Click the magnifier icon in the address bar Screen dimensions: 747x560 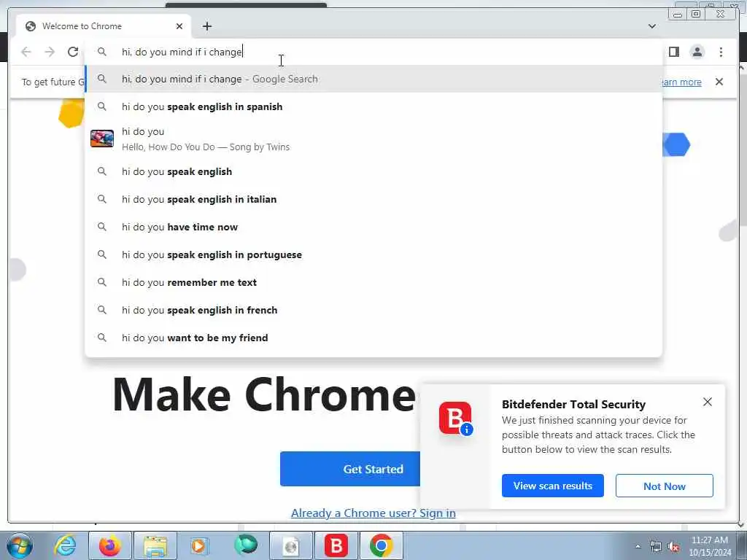point(102,52)
